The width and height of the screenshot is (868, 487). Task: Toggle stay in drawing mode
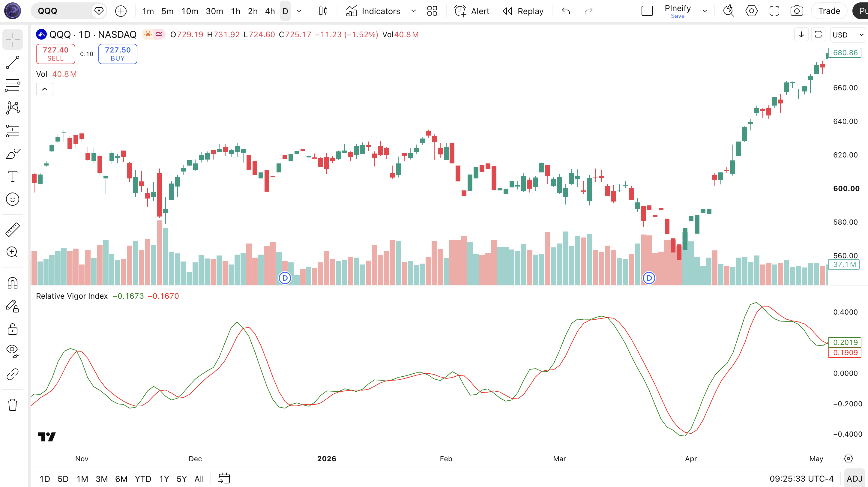(13, 306)
